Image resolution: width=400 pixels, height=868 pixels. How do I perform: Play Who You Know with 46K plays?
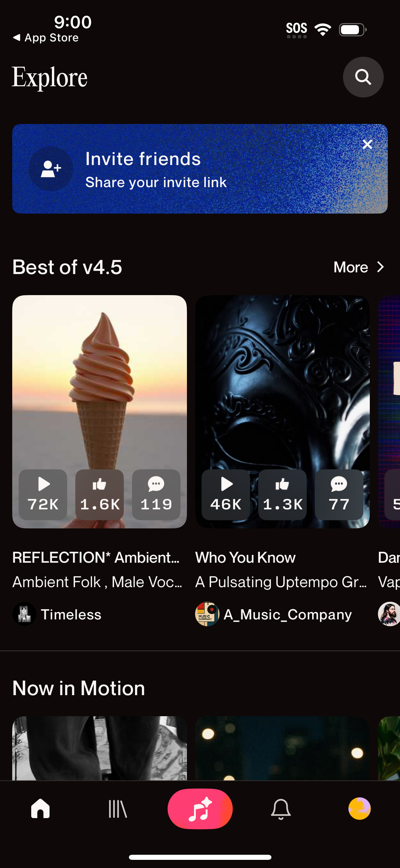pos(226,494)
